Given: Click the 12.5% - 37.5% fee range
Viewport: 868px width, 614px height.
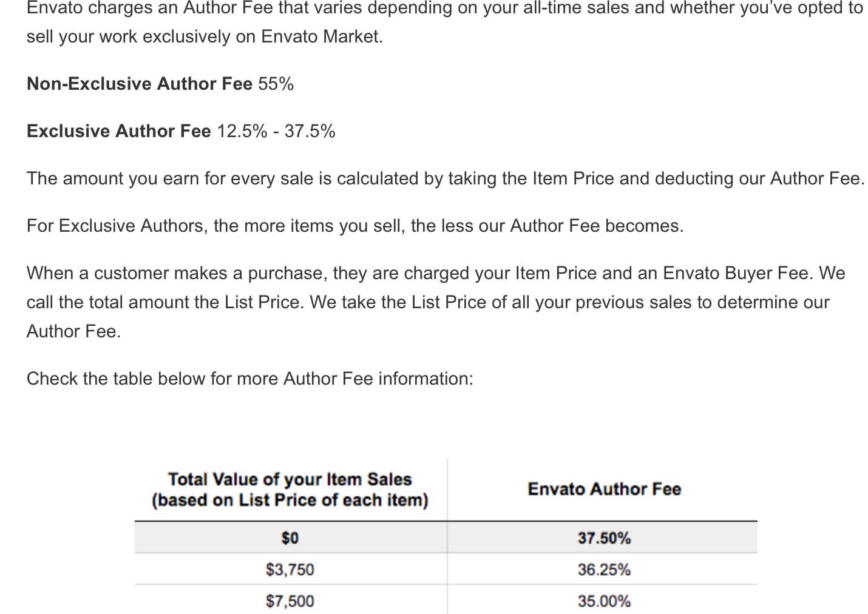Looking at the screenshot, I should tap(276, 131).
